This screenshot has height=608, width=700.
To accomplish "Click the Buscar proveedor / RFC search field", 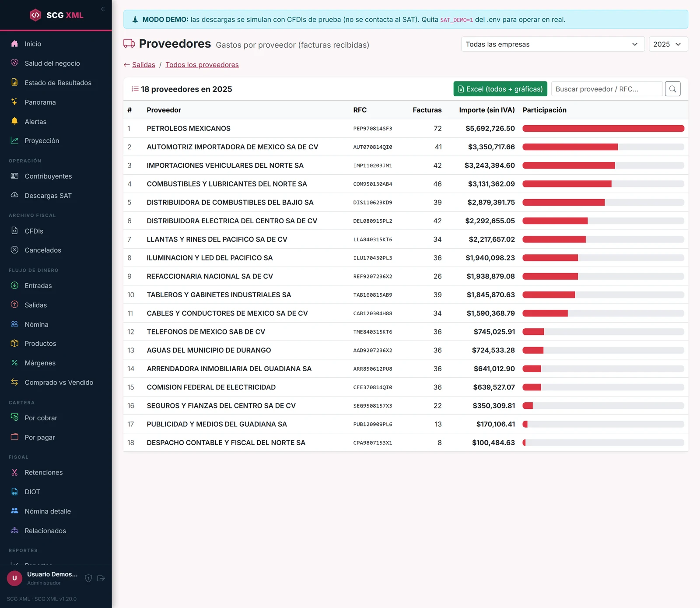I will click(x=607, y=89).
